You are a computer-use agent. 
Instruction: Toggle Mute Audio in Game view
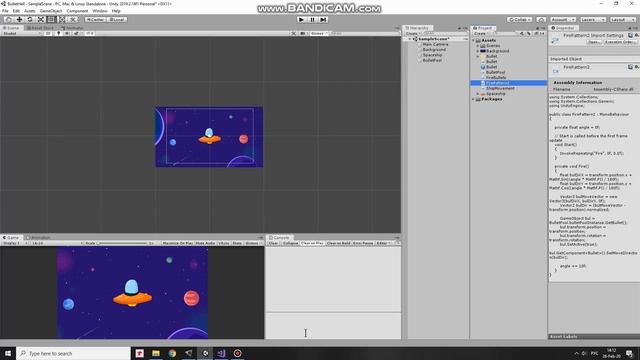coord(205,243)
